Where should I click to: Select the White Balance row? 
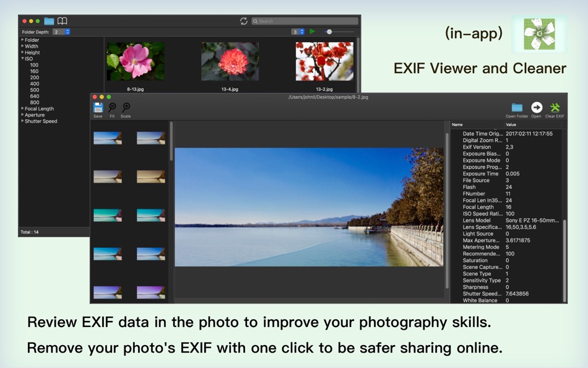[508, 300]
